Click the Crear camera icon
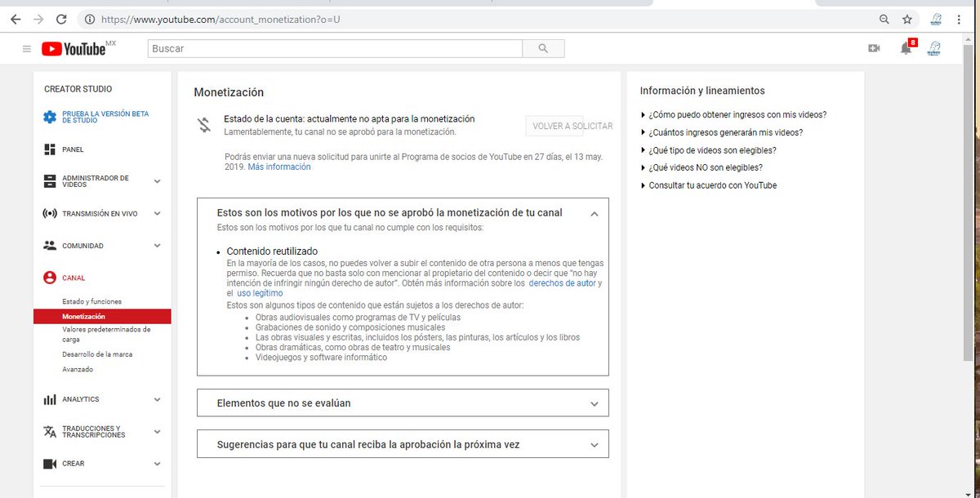The height and width of the screenshot is (498, 980). click(49, 464)
